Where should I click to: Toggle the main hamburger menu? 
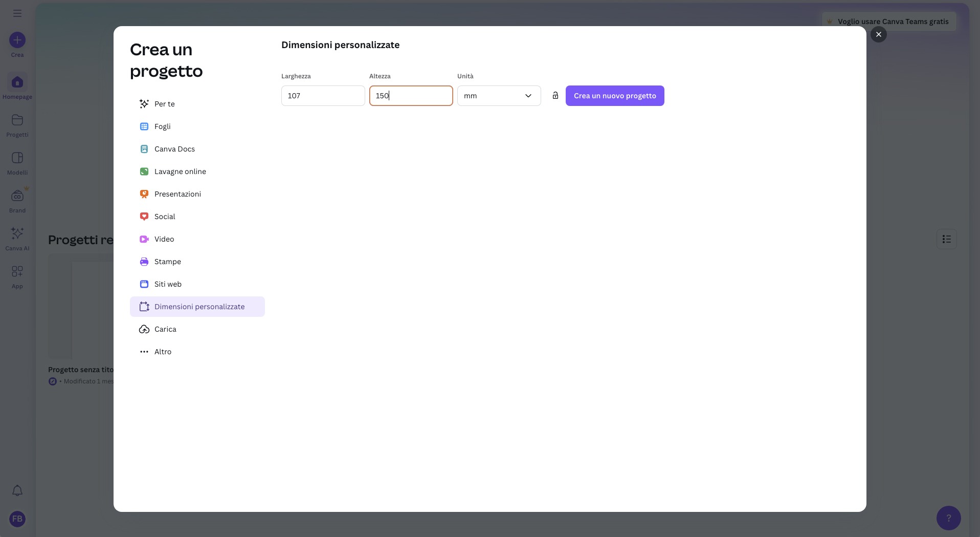click(x=17, y=13)
